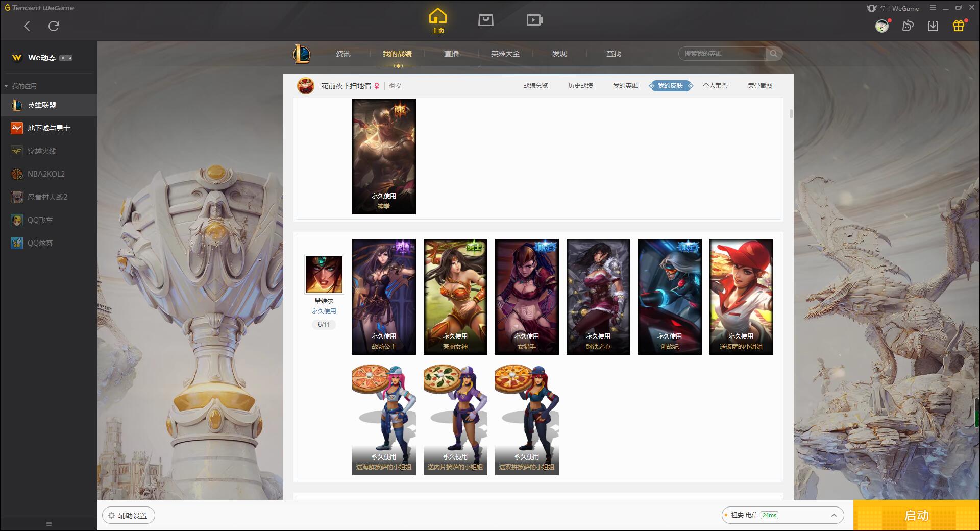This screenshot has width=980, height=531.
Task: Switch to 个人荣誉 sub-tab
Action: click(x=715, y=86)
